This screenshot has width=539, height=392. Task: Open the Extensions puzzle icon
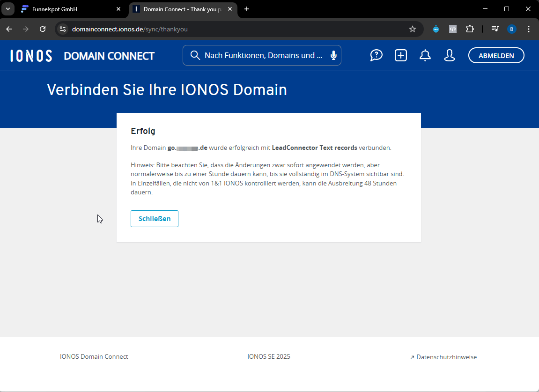470,29
